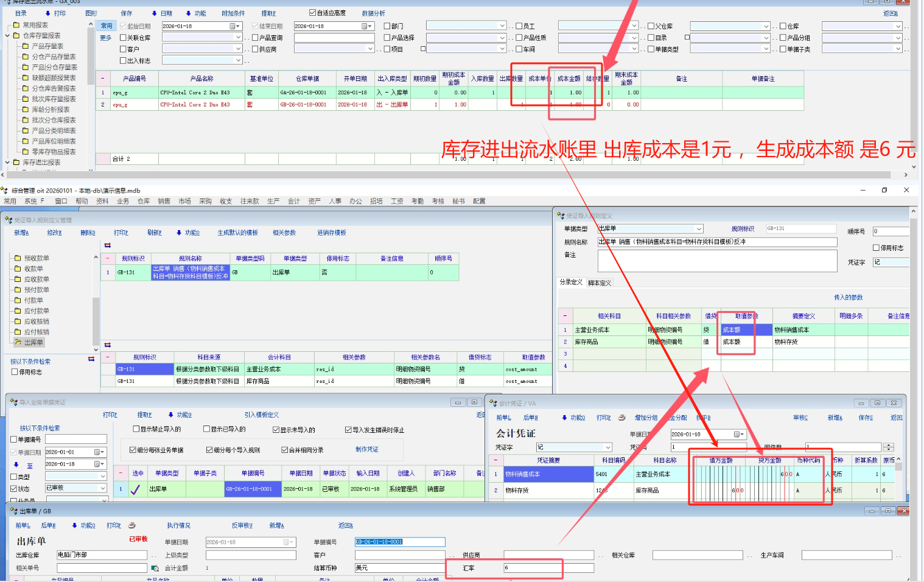Image resolution: width=924 pixels, height=582 pixels.
Task: Click lookup icon beside 相关单号 field
Action: point(155,568)
